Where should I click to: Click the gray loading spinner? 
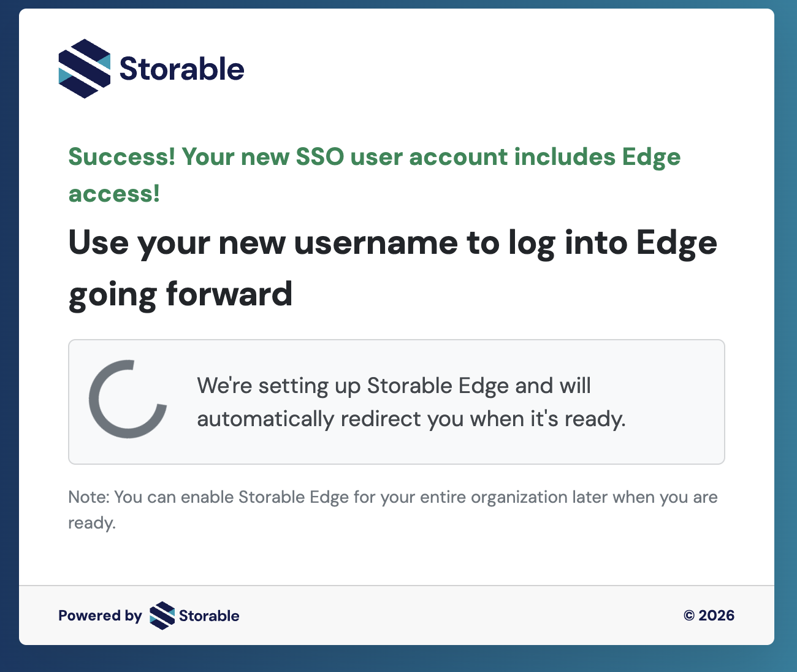click(x=128, y=399)
